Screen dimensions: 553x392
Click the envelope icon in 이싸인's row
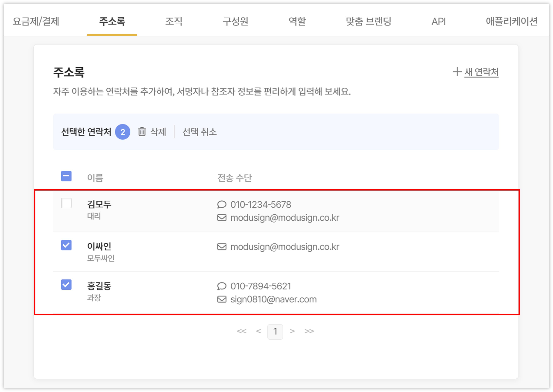(221, 247)
